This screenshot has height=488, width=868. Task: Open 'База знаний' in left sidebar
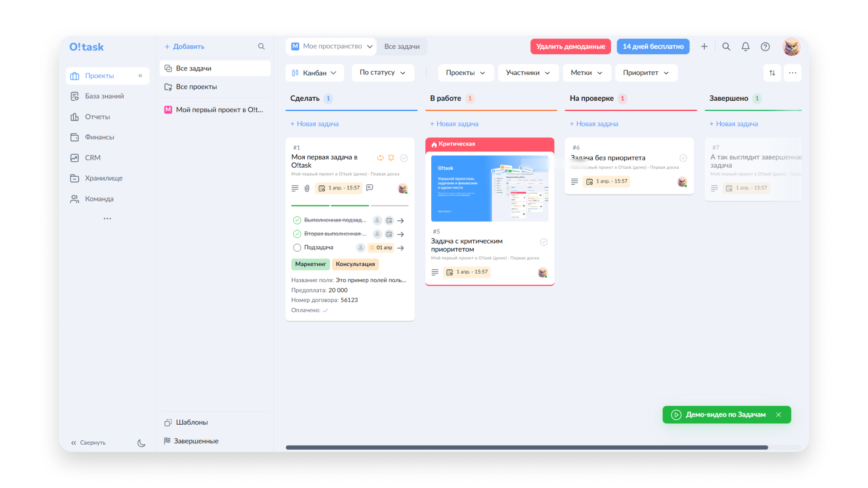coord(104,96)
